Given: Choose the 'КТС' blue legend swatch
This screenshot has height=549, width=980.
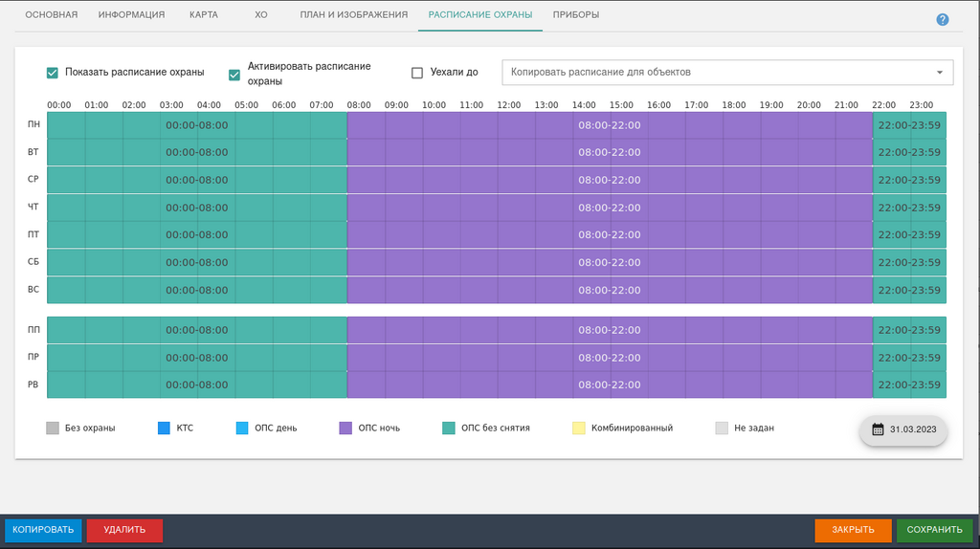Looking at the screenshot, I should pyautogui.click(x=164, y=428).
